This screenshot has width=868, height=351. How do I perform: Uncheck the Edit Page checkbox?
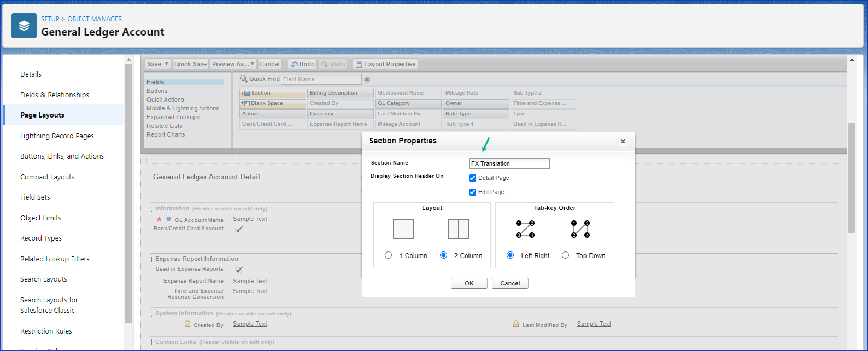pyautogui.click(x=473, y=192)
